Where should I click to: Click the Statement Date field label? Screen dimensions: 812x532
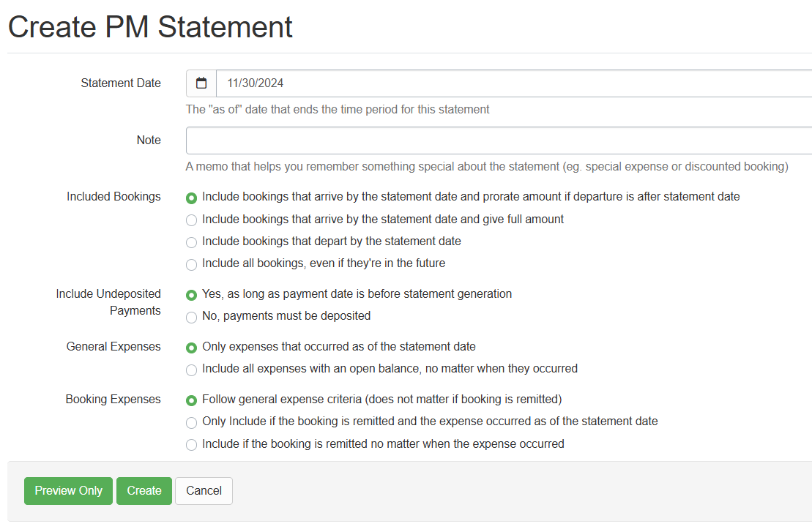120,83
